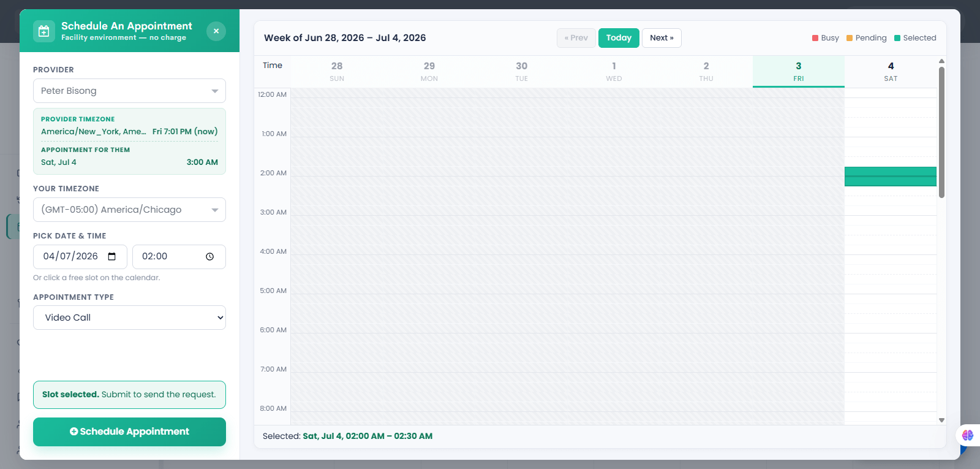Click the date field 04/07/2026
The image size is (980, 469).
point(80,257)
